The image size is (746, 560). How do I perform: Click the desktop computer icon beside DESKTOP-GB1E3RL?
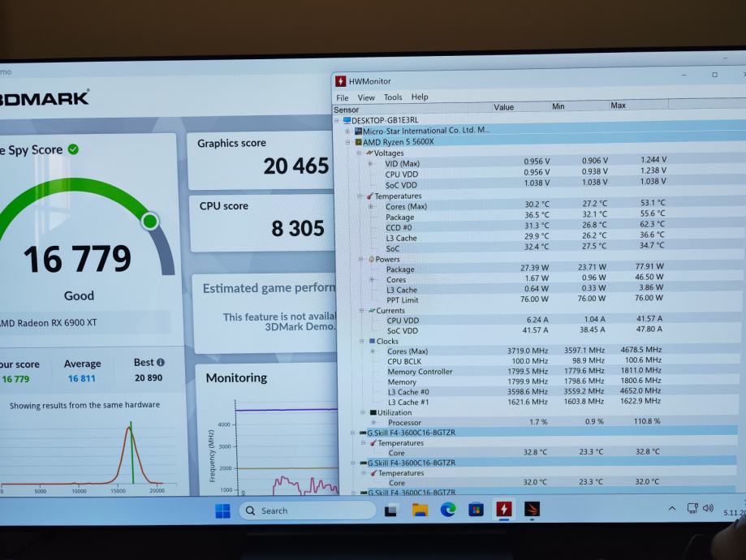point(347,120)
